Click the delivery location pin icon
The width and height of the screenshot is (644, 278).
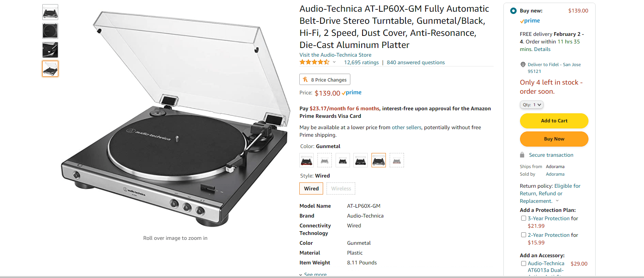tap(523, 64)
